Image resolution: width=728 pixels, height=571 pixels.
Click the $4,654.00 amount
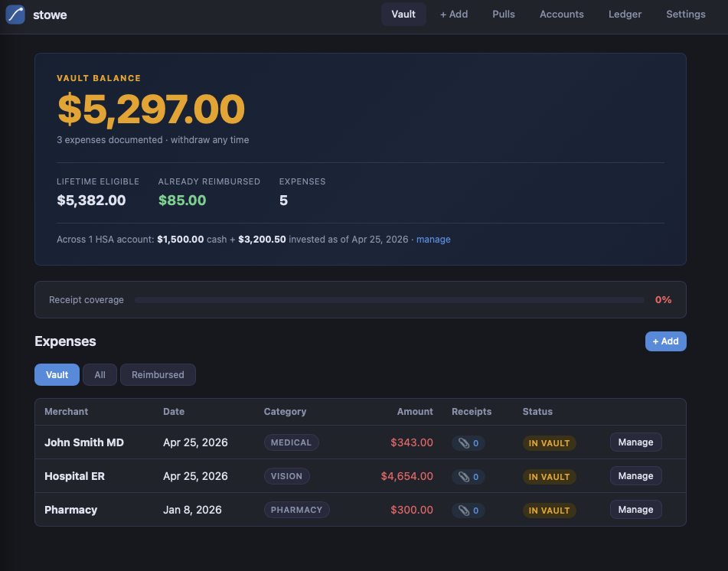(x=406, y=476)
